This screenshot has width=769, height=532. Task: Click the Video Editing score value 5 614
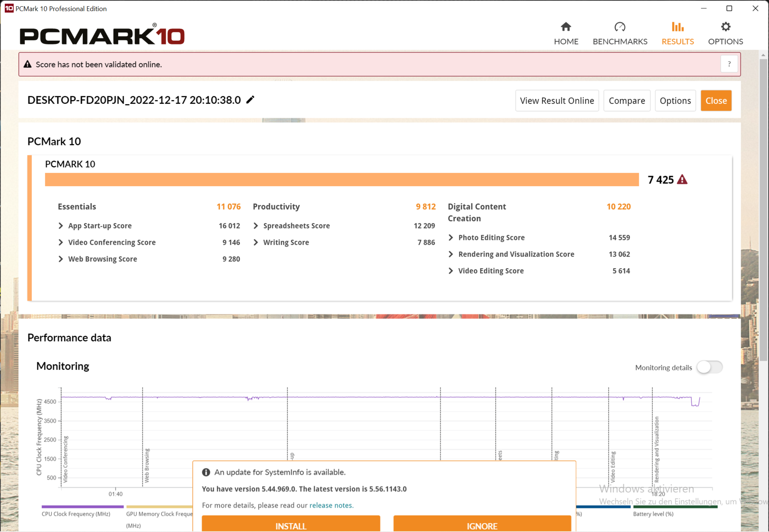click(x=621, y=271)
